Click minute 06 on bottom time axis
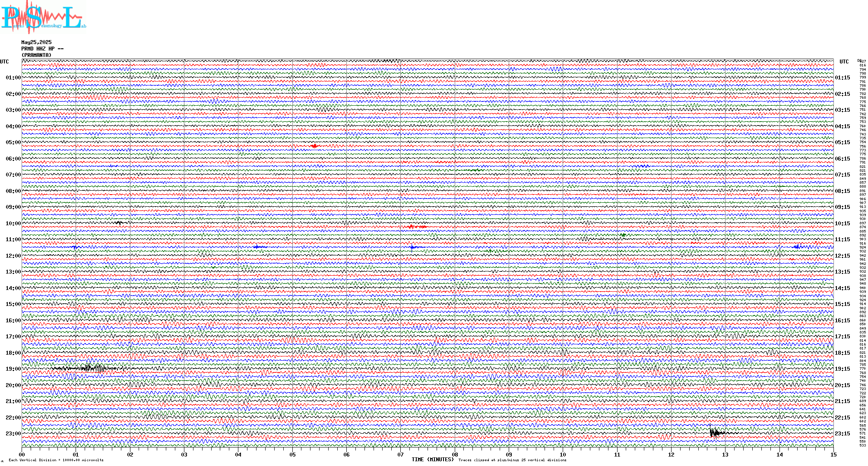Viewport: 868px width, 466px height. (x=347, y=454)
